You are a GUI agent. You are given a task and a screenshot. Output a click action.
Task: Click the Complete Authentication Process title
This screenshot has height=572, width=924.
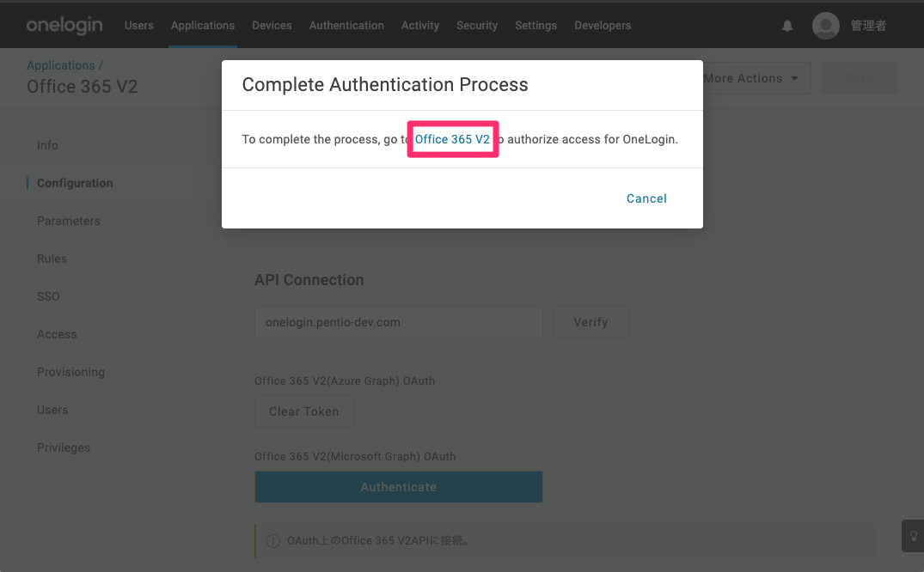[385, 84]
